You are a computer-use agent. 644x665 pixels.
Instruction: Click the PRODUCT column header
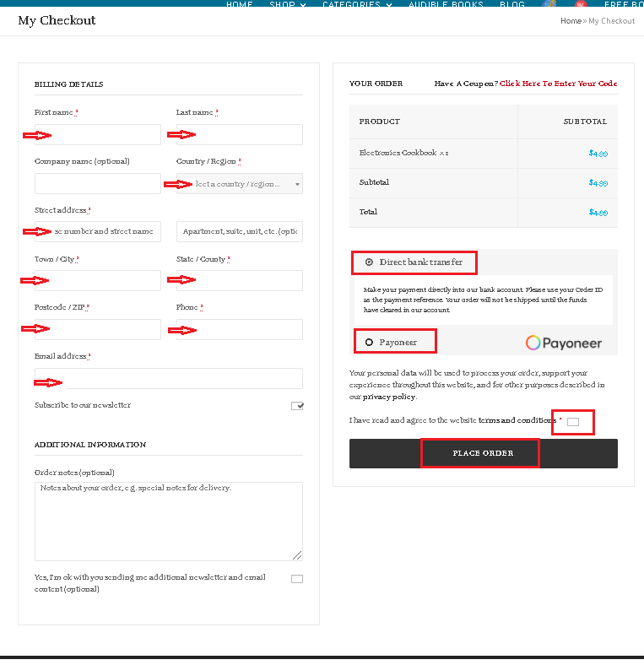(380, 122)
